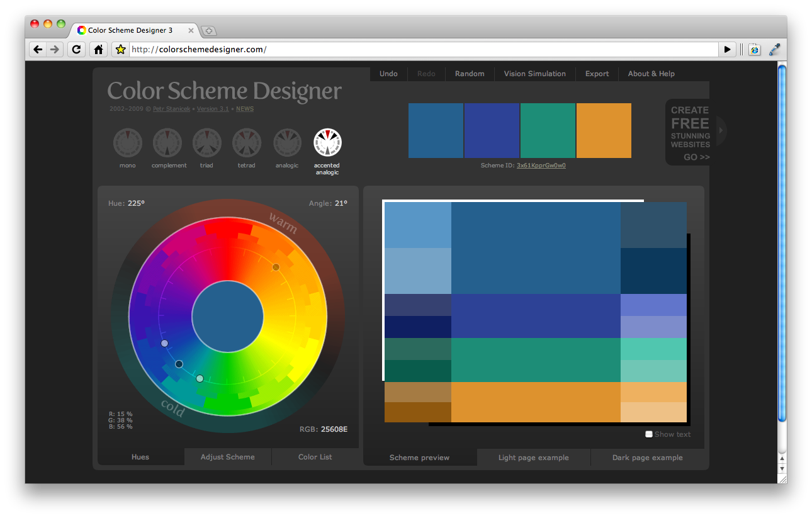The image size is (812, 518).
Task: Open the Version 3.1 link
Action: (x=213, y=109)
